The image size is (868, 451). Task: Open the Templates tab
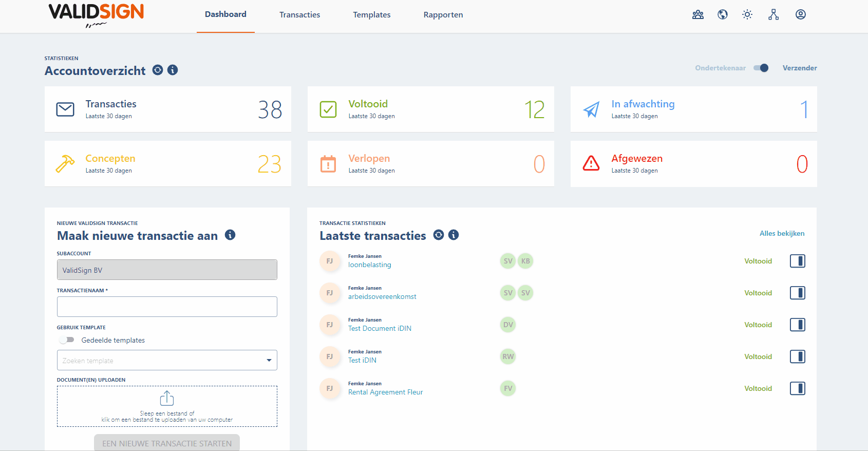click(372, 15)
